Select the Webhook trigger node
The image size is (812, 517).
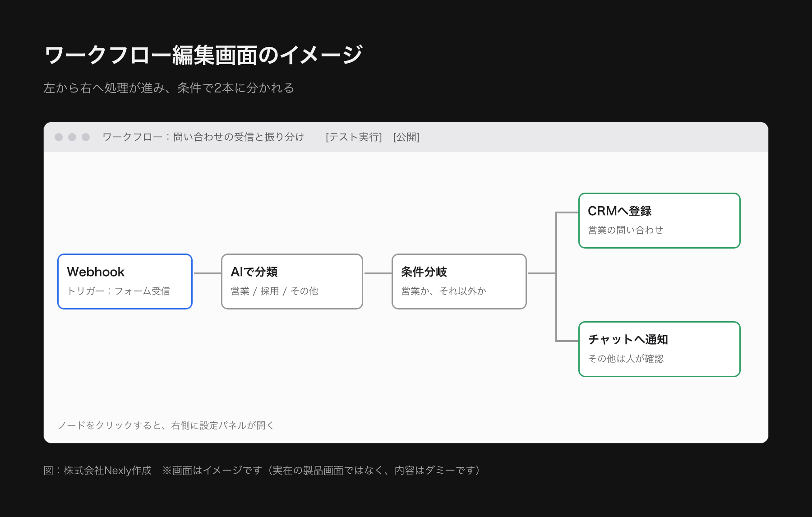point(125,282)
